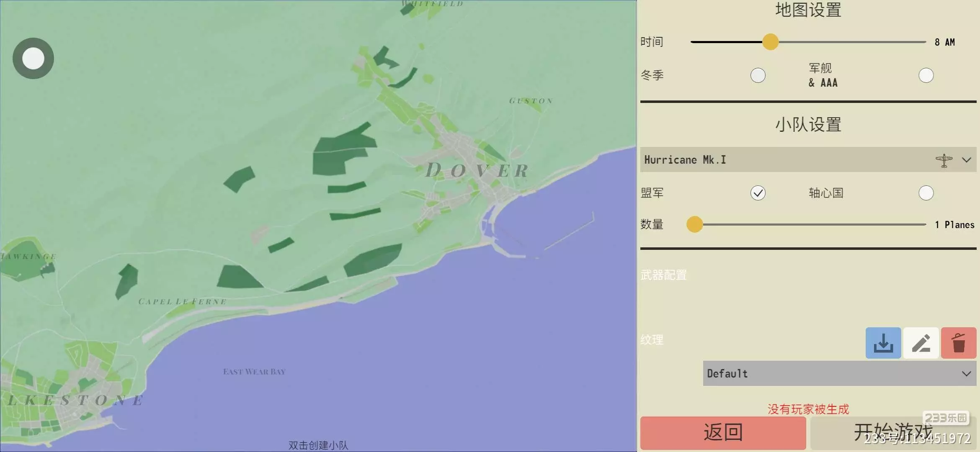
Task: Enable the 军舰 & AAA option
Action: click(x=926, y=75)
